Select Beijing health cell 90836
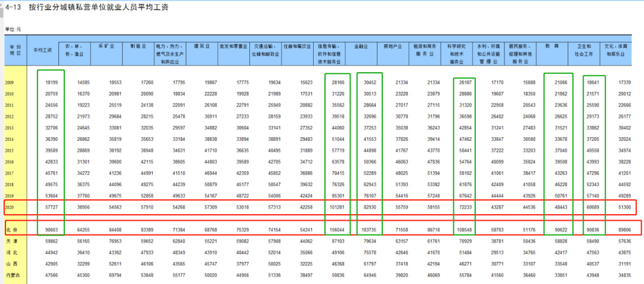The image size is (644, 284). tap(593, 231)
